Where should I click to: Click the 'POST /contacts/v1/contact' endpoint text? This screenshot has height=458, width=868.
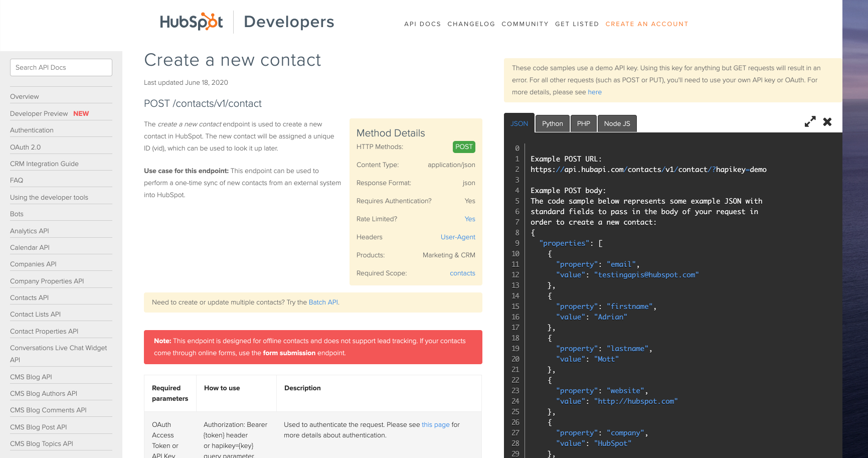click(x=203, y=103)
